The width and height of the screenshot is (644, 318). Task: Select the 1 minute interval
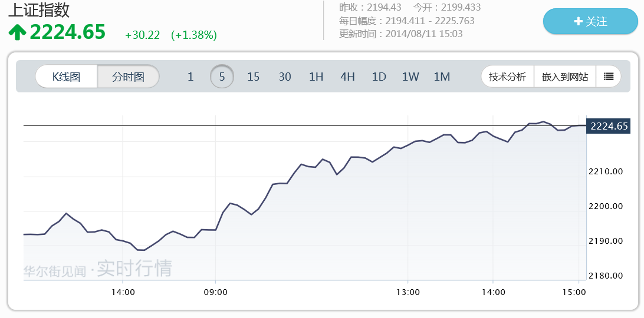pos(190,77)
